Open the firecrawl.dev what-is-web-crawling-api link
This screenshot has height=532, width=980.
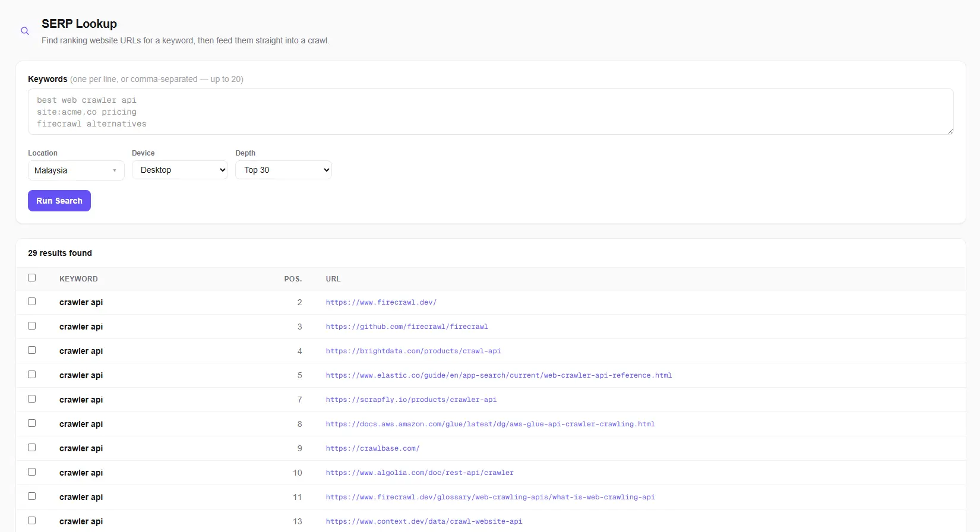490,497
